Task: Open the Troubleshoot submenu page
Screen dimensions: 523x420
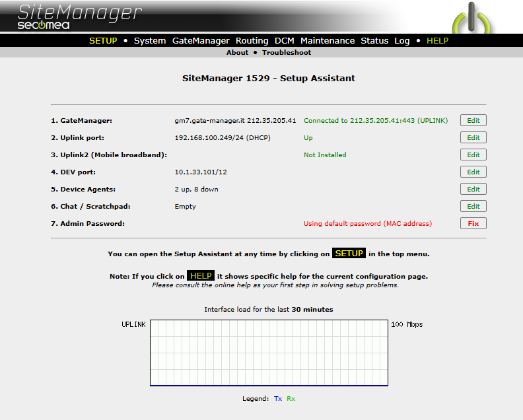Action: (x=287, y=52)
